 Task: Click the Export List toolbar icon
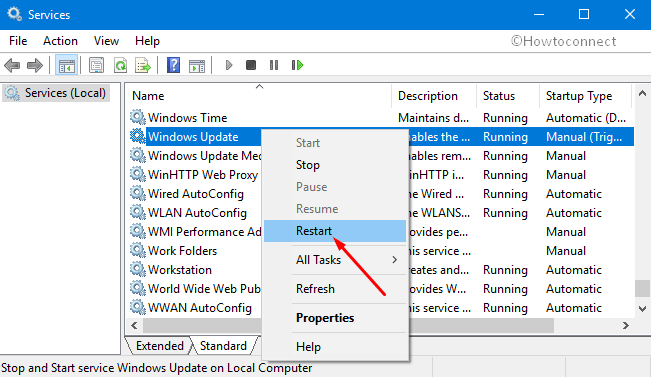143,65
